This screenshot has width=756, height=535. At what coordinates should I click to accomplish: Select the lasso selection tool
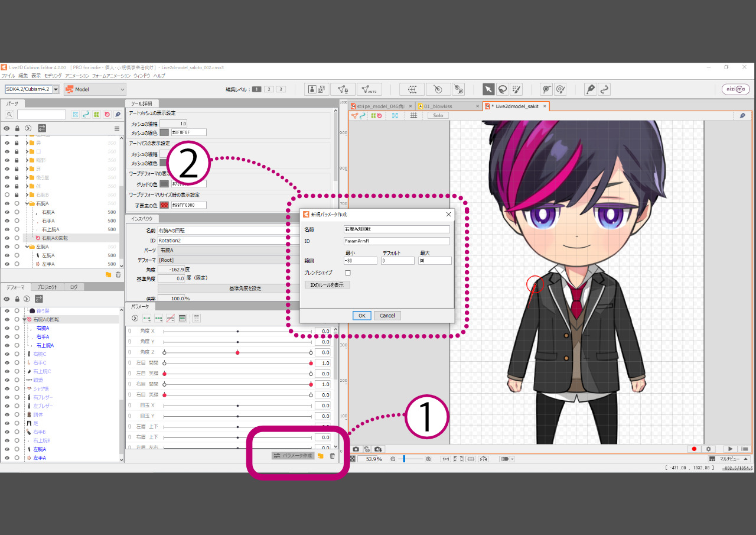click(x=502, y=89)
